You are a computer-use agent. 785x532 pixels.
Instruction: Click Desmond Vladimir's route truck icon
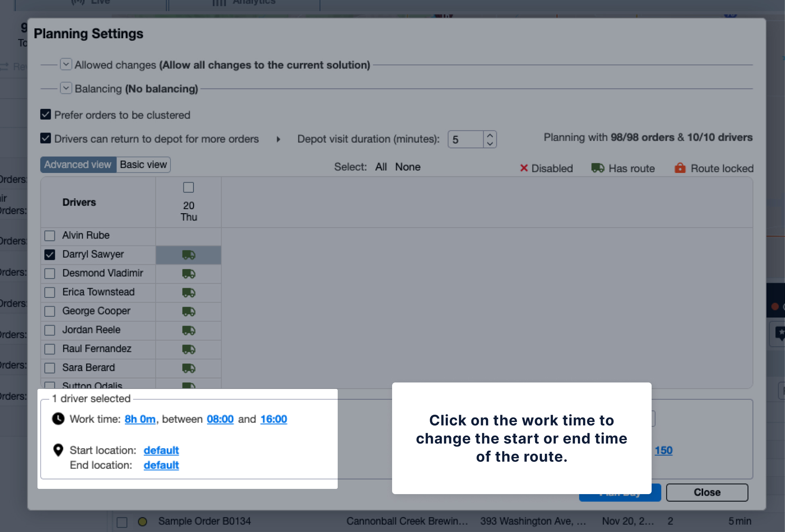click(189, 274)
